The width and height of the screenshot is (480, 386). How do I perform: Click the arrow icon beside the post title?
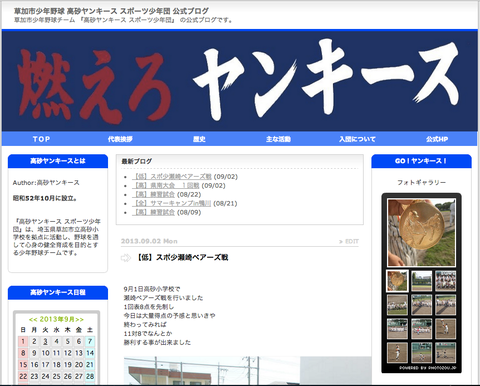tap(126, 258)
